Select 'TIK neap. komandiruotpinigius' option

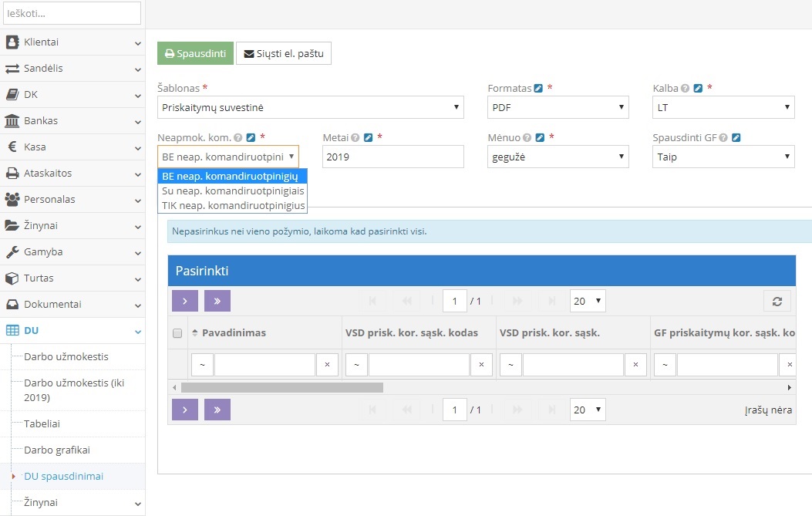click(234, 206)
